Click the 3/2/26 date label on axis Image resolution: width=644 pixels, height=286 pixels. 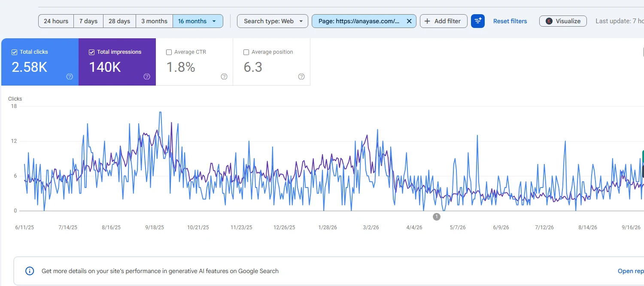click(x=371, y=227)
